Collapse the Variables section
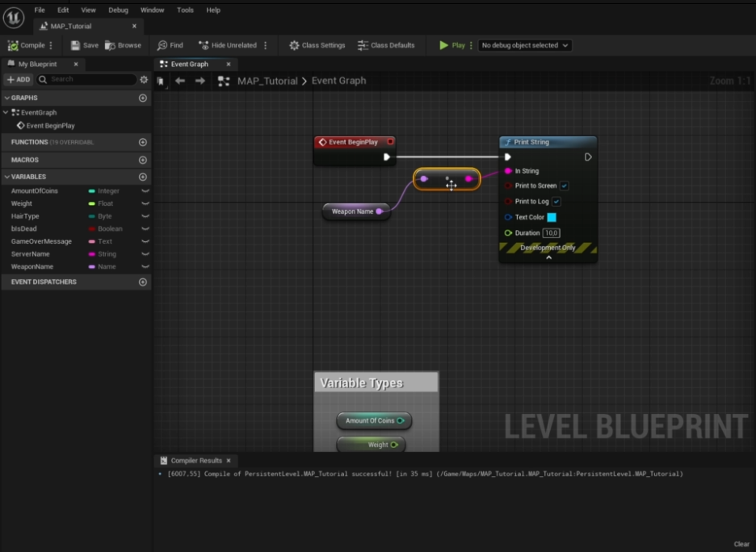The height and width of the screenshot is (552, 756). coord(6,177)
